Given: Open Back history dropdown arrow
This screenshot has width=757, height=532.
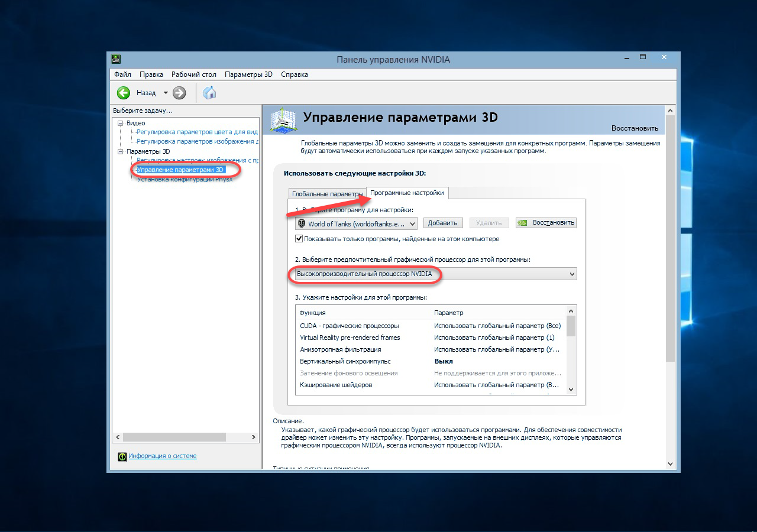Looking at the screenshot, I should click(166, 93).
